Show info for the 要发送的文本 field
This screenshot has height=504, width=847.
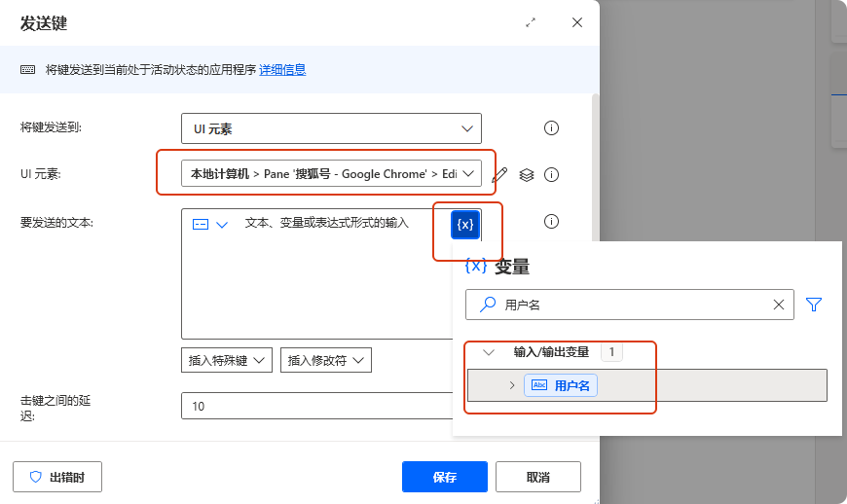[551, 221]
